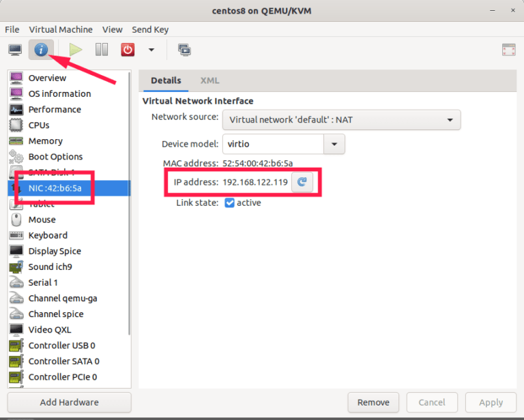
Task: Run the virtual machine play icon
Action: 76,50
